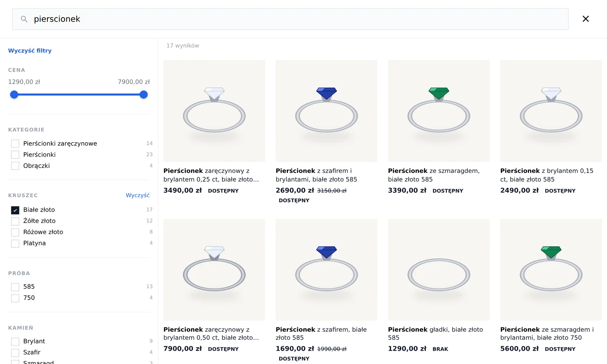This screenshot has width=607, height=364.
Task: Tick the Pierścionki category checkbox
Action: [x=15, y=155]
